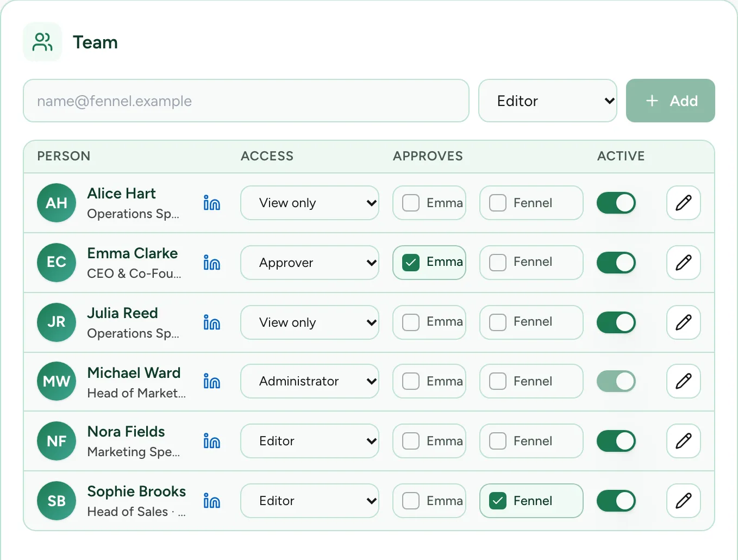
Task: Click the email address input field
Action: [246, 101]
